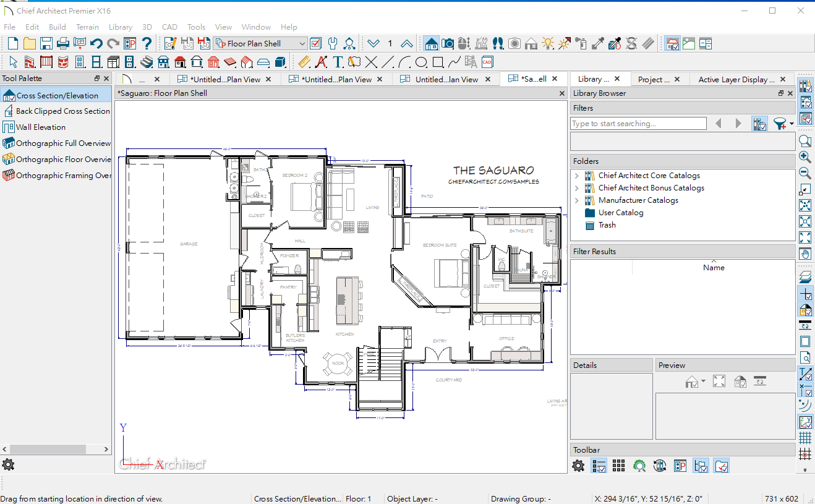The height and width of the screenshot is (504, 815).
Task: Select Cross Section/Elevation in Tool Palette
Action: pos(56,95)
